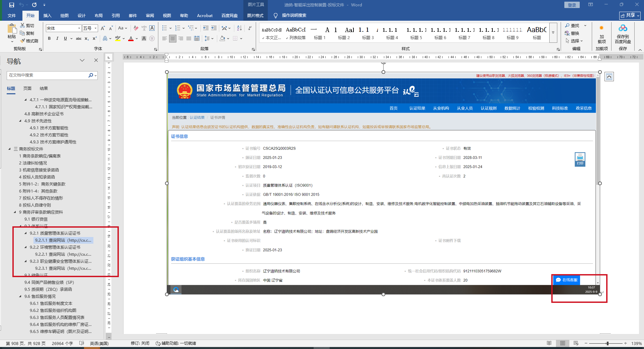
Task: Apply strikethrough to the text
Action: click(79, 39)
